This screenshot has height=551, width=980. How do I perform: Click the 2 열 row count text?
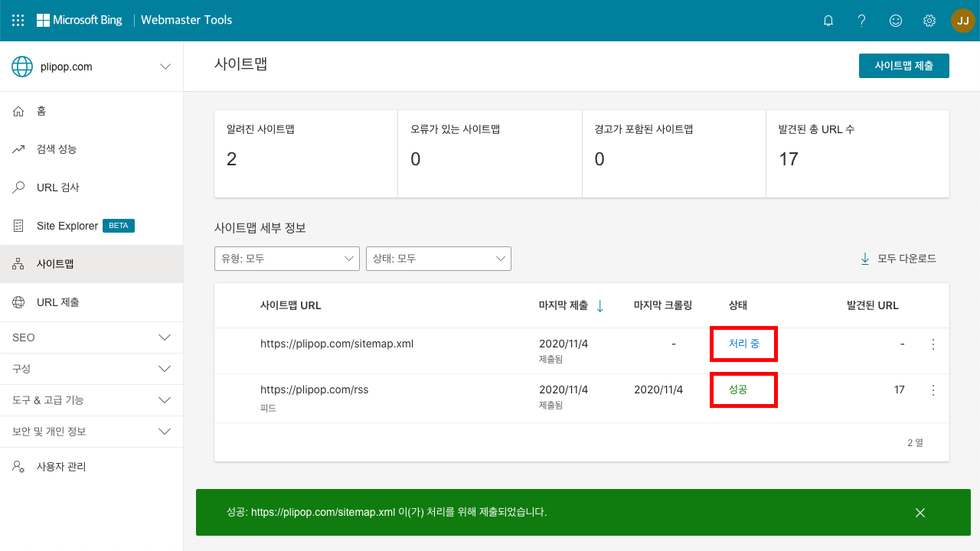[915, 442]
